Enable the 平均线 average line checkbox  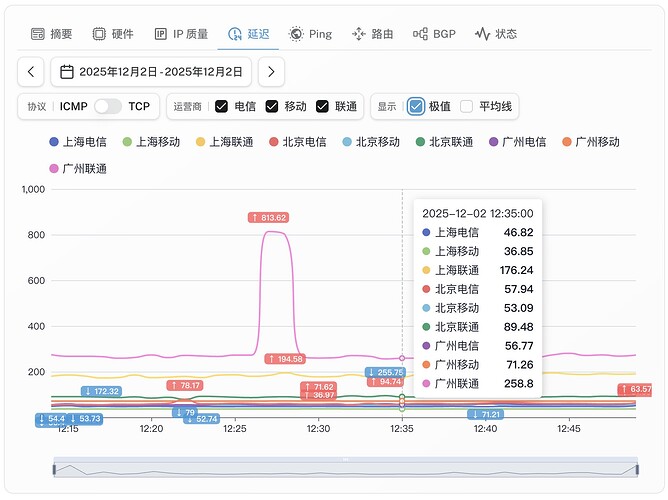point(466,106)
